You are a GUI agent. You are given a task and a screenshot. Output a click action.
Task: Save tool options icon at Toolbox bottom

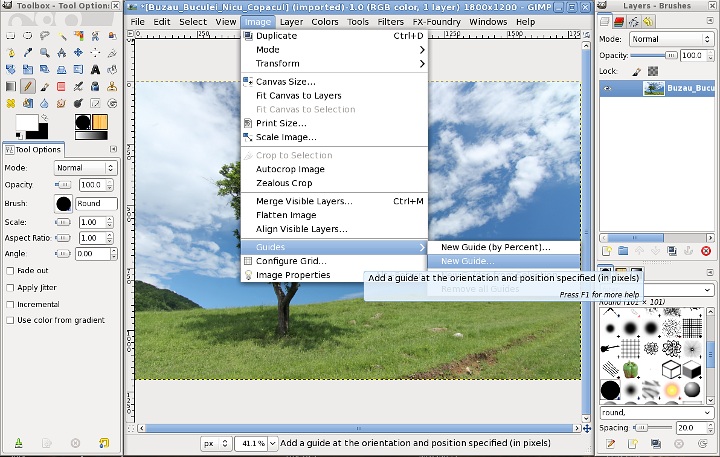coord(18,443)
